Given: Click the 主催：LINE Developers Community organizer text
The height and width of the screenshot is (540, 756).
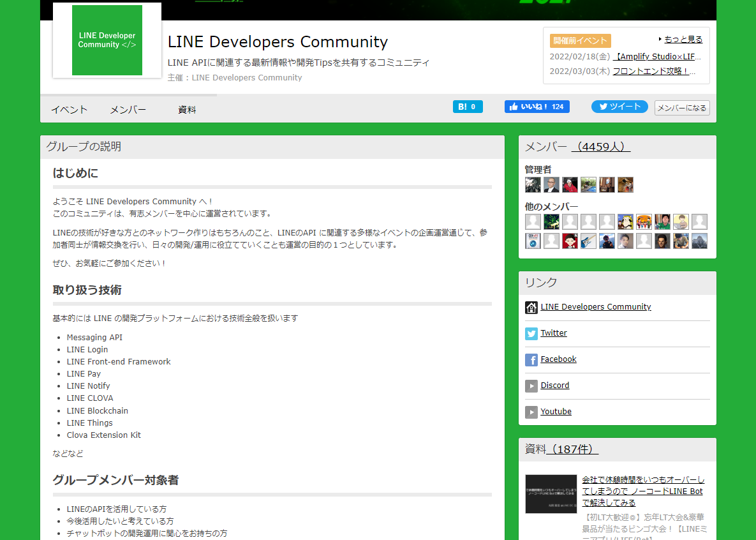Looking at the screenshot, I should click(x=235, y=78).
